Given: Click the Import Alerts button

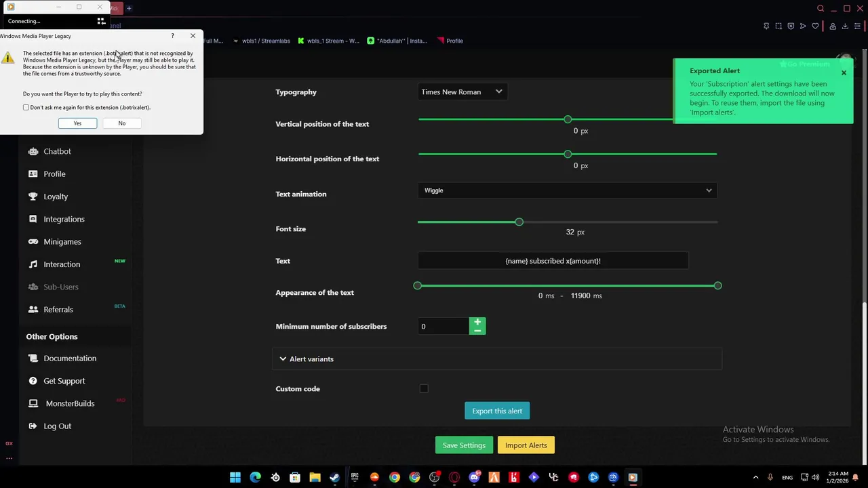Looking at the screenshot, I should point(526,445).
